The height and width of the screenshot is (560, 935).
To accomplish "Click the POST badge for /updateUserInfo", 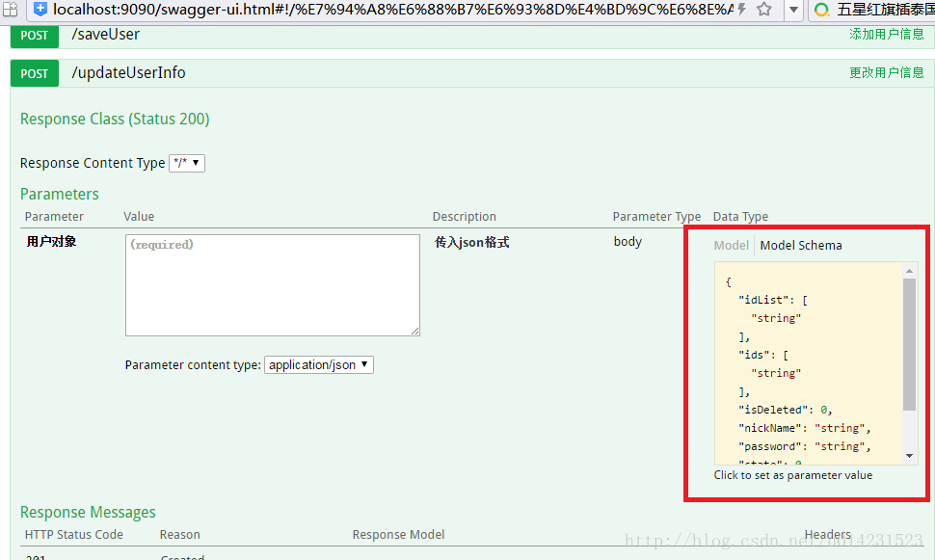I will click(35, 73).
